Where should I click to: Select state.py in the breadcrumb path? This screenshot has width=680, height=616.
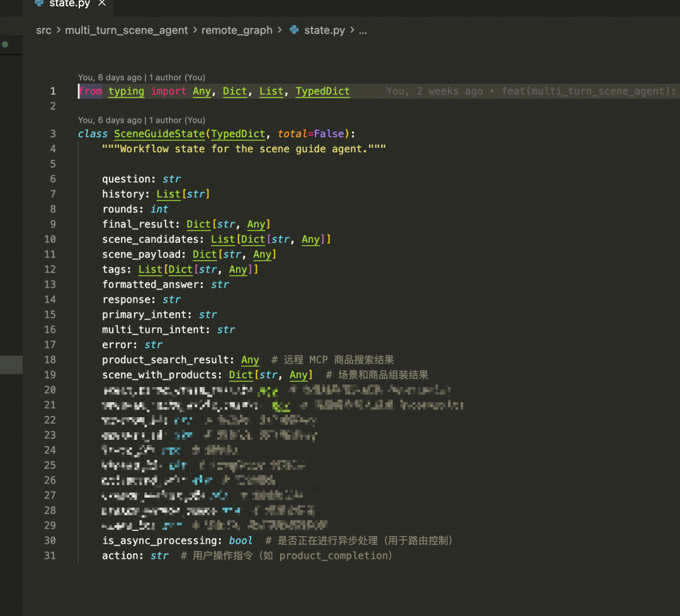tap(324, 30)
